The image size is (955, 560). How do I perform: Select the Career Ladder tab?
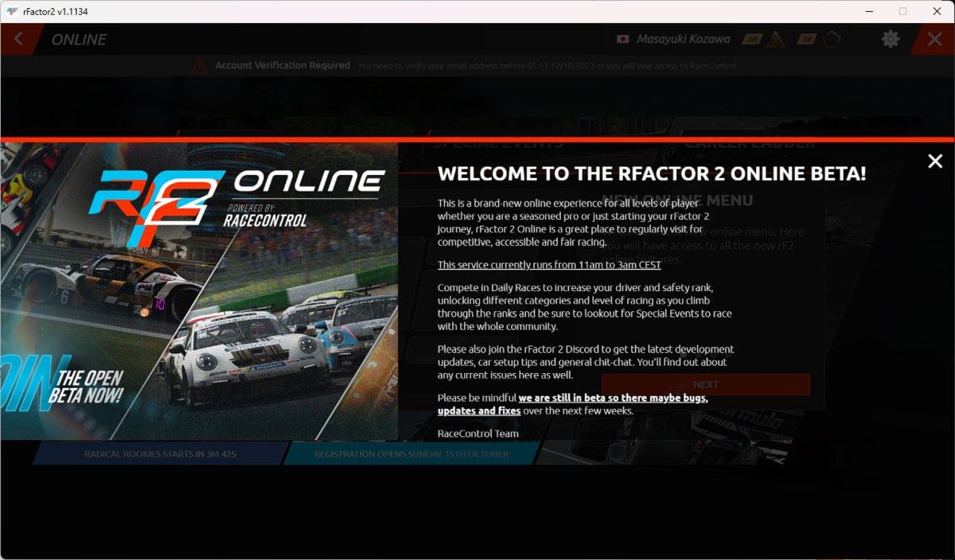tap(750, 143)
